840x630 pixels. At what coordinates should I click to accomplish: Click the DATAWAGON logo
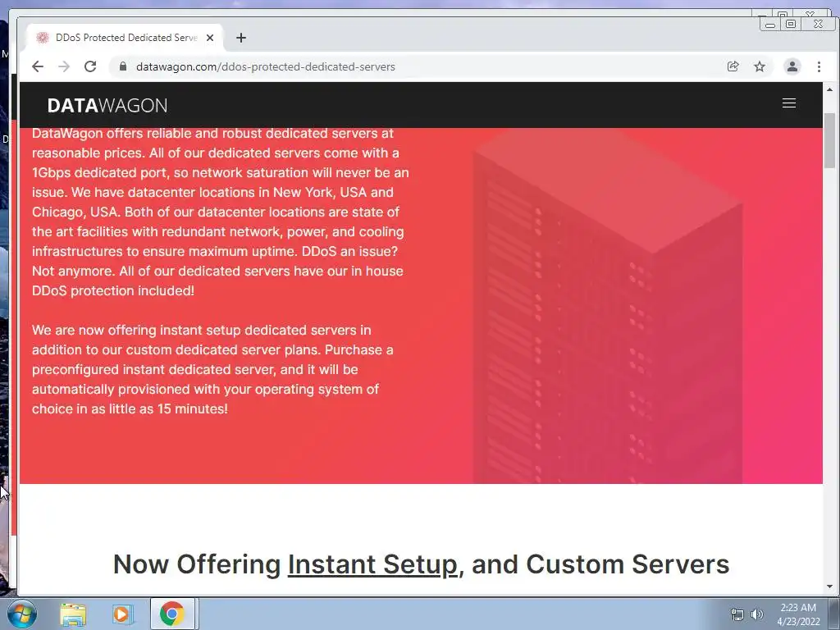[107, 106]
